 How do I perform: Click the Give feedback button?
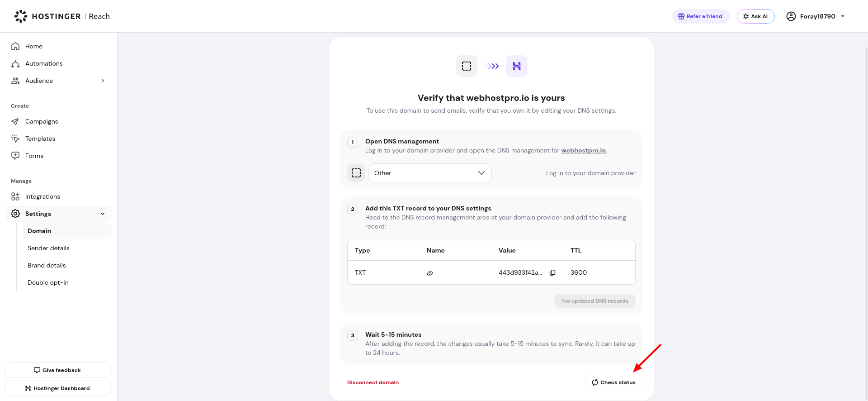click(x=58, y=370)
